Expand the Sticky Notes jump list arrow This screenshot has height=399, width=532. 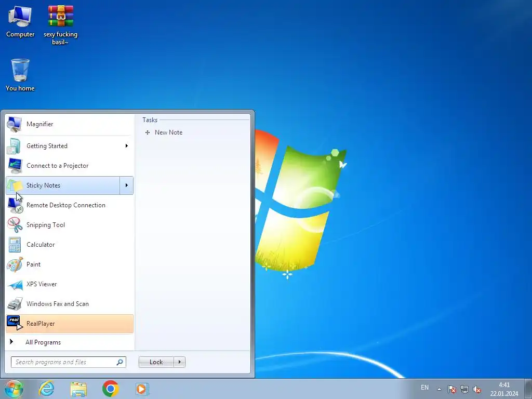tap(127, 185)
